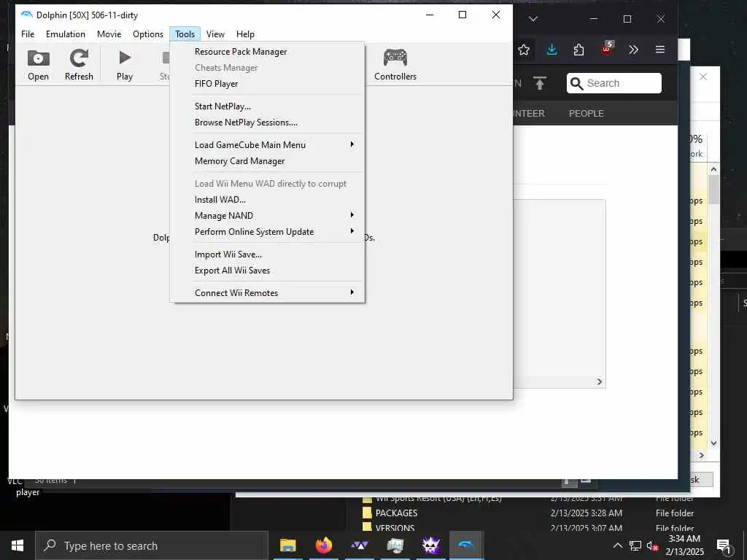747x560 pixels.
Task: Click the upload arrow icon on website
Action: pos(539,83)
